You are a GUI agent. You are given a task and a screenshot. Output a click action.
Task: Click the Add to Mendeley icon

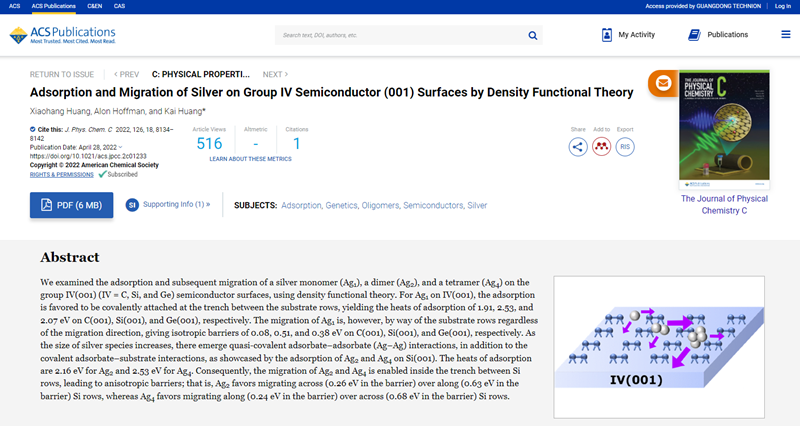point(601,147)
